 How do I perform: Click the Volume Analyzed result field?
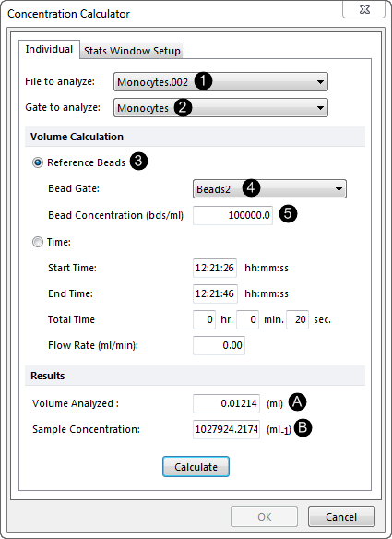point(226,403)
